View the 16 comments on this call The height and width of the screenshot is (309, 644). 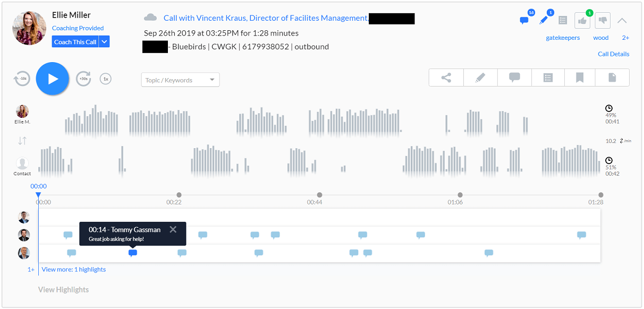pos(524,20)
